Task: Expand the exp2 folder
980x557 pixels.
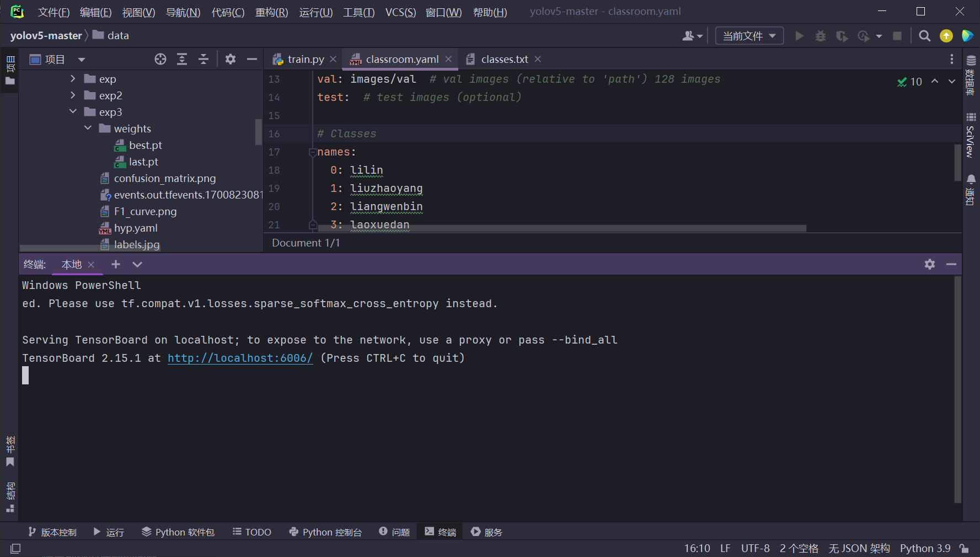Action: [x=73, y=95]
